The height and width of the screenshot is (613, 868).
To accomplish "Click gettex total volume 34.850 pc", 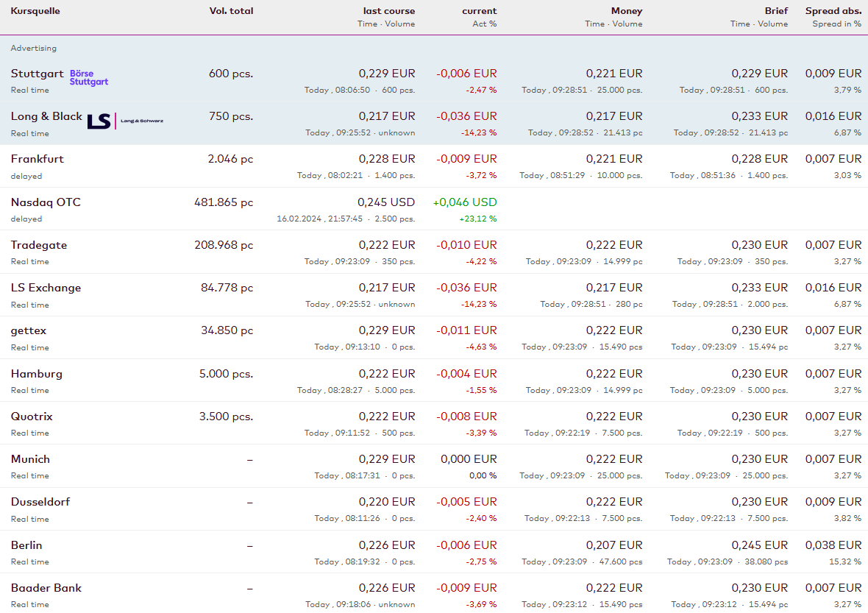I will [x=227, y=330].
